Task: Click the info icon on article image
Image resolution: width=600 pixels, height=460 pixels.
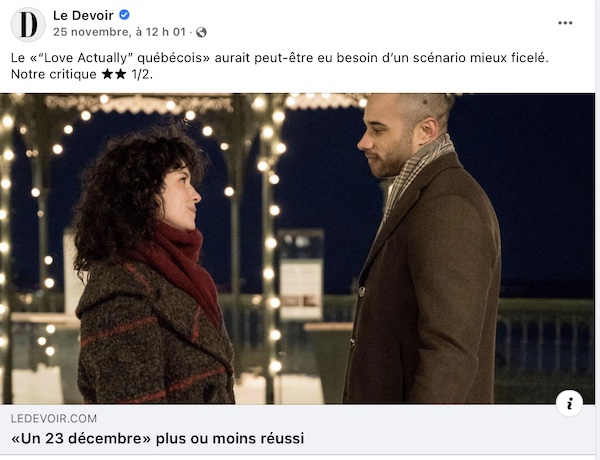Action: coord(569,403)
